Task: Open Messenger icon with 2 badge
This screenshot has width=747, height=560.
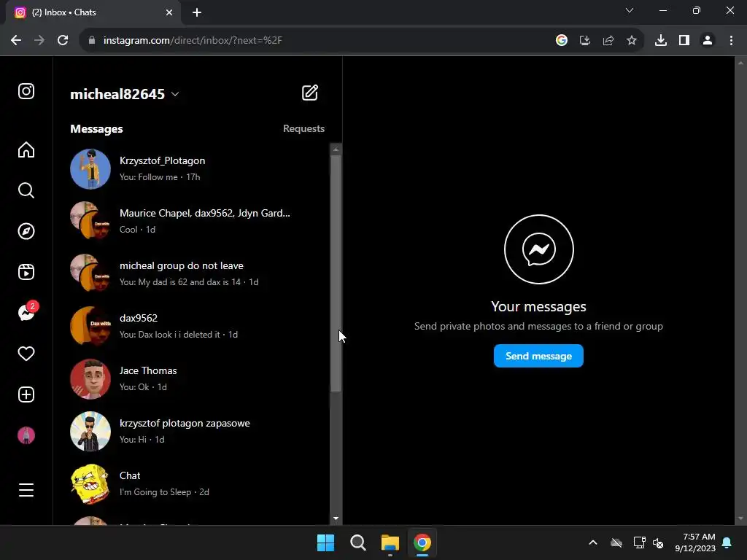Action: [27, 312]
